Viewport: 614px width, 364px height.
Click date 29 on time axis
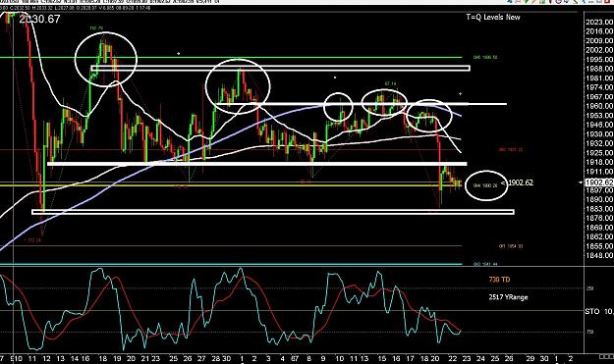click(530, 358)
